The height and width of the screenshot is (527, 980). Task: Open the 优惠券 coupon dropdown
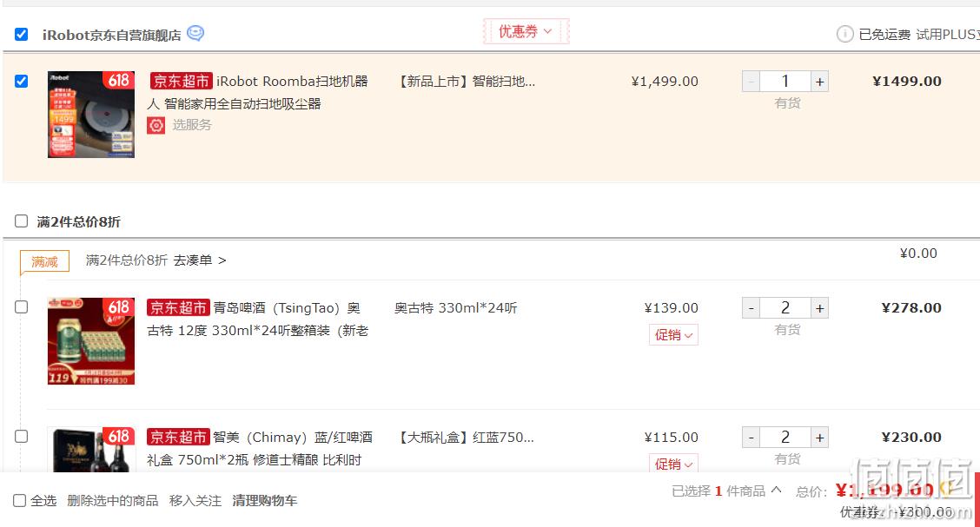tap(526, 31)
